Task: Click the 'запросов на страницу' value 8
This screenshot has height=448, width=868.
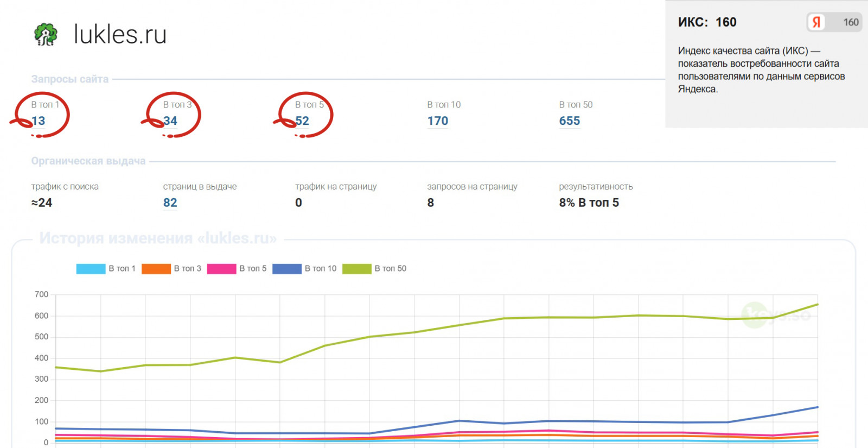Action: [x=431, y=203]
